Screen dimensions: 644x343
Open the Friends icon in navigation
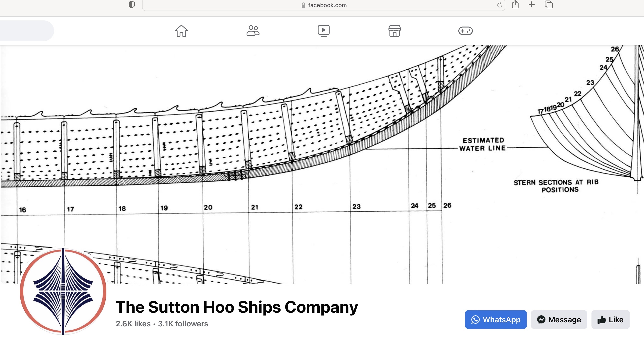[x=253, y=31]
